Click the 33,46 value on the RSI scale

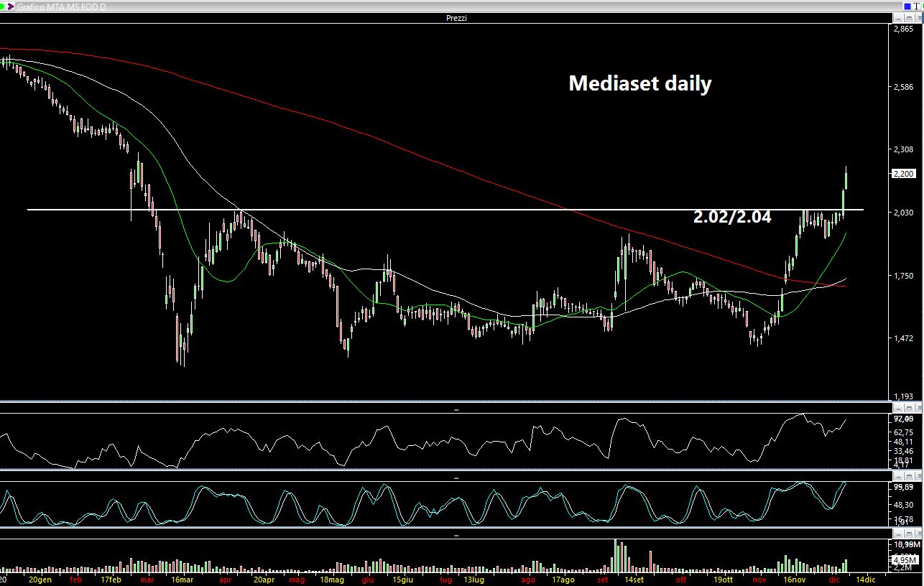pyautogui.click(x=903, y=451)
